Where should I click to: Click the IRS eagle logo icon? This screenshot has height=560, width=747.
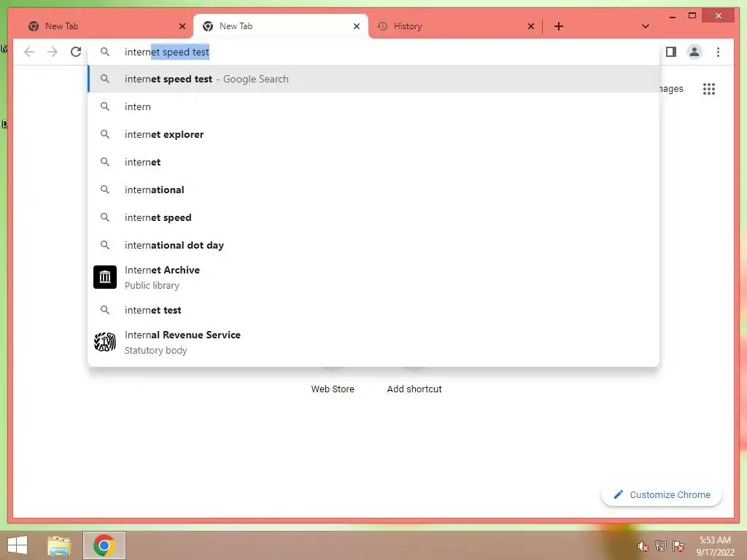coord(105,342)
